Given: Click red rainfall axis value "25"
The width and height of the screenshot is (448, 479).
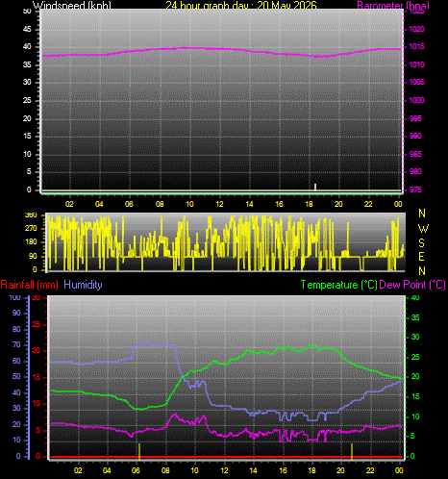Looking at the screenshot, I should [x=37, y=324].
